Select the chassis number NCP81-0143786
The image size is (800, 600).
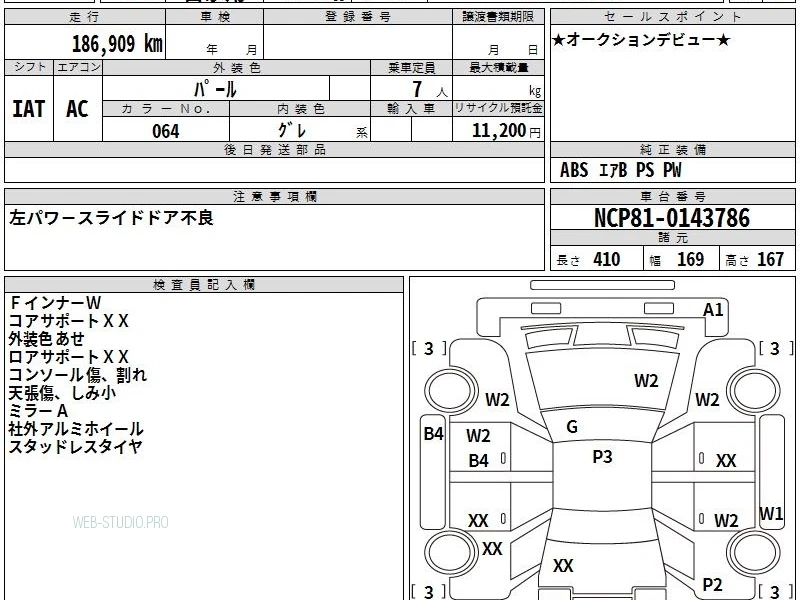[x=672, y=218]
